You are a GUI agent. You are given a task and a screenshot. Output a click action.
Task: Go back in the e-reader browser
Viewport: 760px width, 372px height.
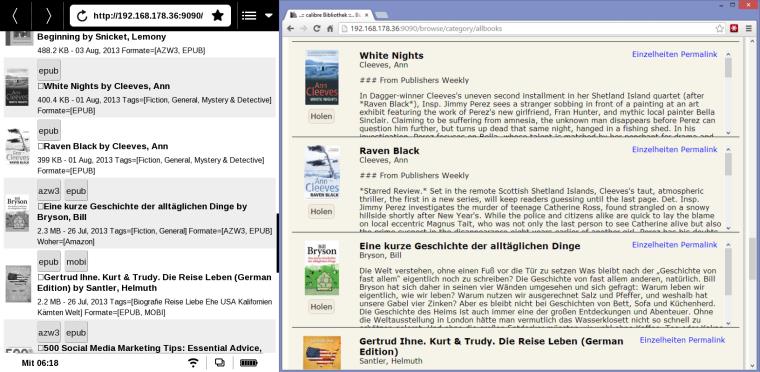click(x=15, y=16)
